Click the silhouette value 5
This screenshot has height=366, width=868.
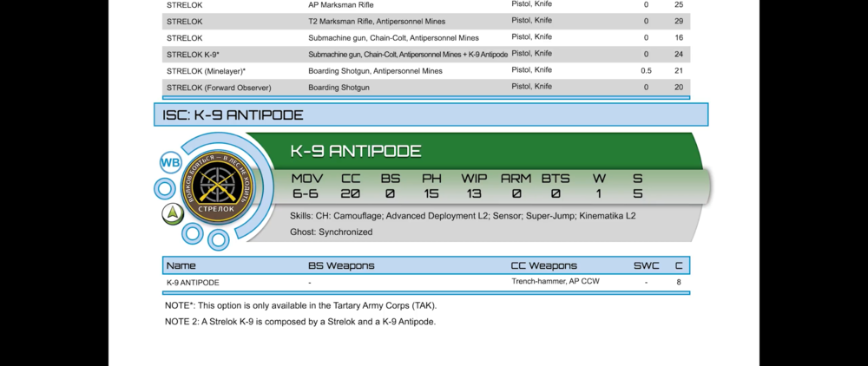(638, 193)
